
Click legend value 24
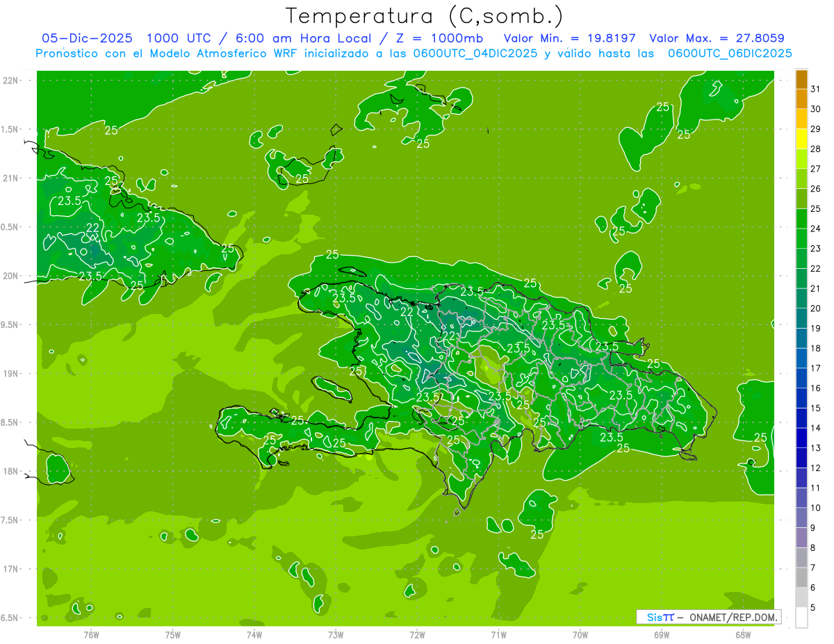815,229
